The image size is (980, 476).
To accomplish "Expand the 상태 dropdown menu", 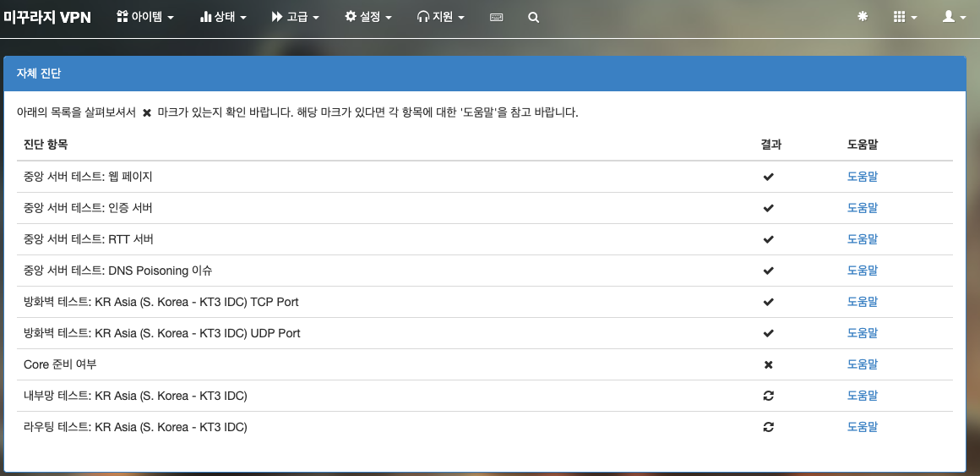I will coord(223,17).
